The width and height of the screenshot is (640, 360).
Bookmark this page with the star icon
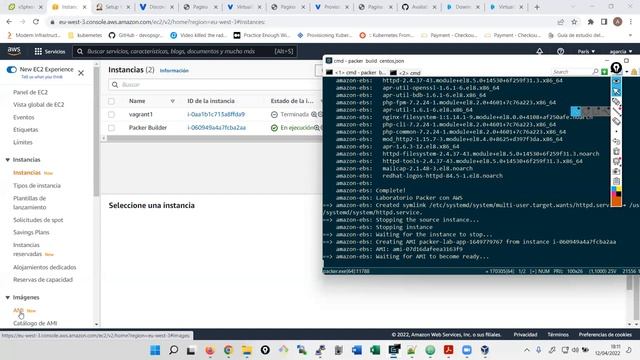point(574,22)
